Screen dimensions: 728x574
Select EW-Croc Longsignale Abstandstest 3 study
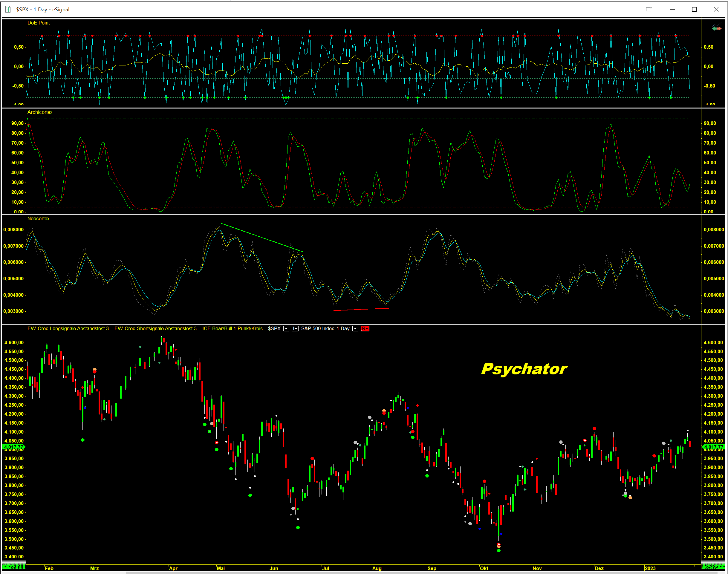tap(68, 329)
